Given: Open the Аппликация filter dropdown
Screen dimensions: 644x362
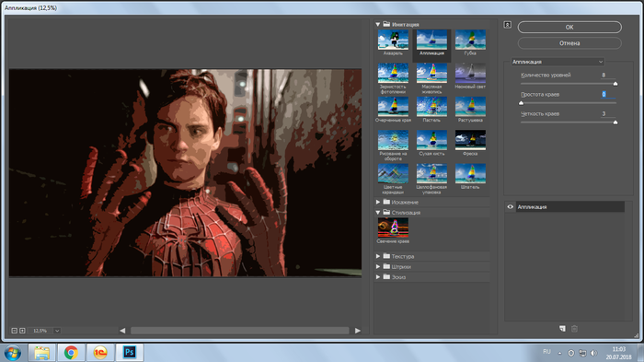Looking at the screenshot, I should point(558,62).
